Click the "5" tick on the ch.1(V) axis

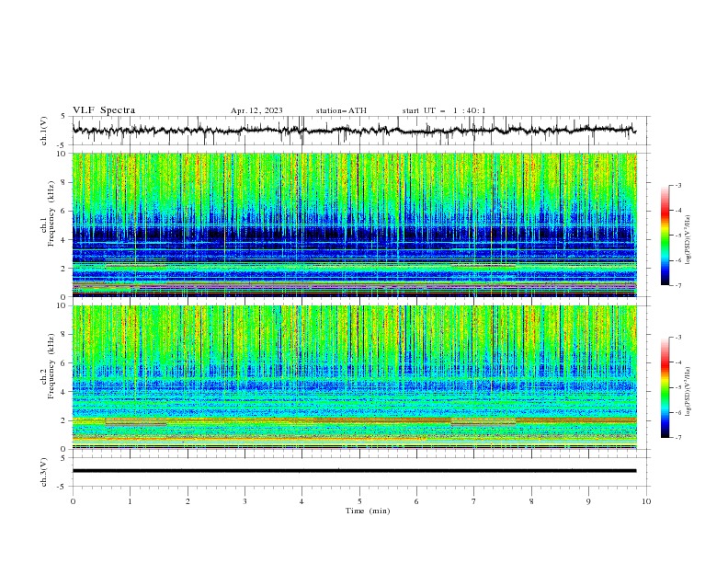pos(63,117)
